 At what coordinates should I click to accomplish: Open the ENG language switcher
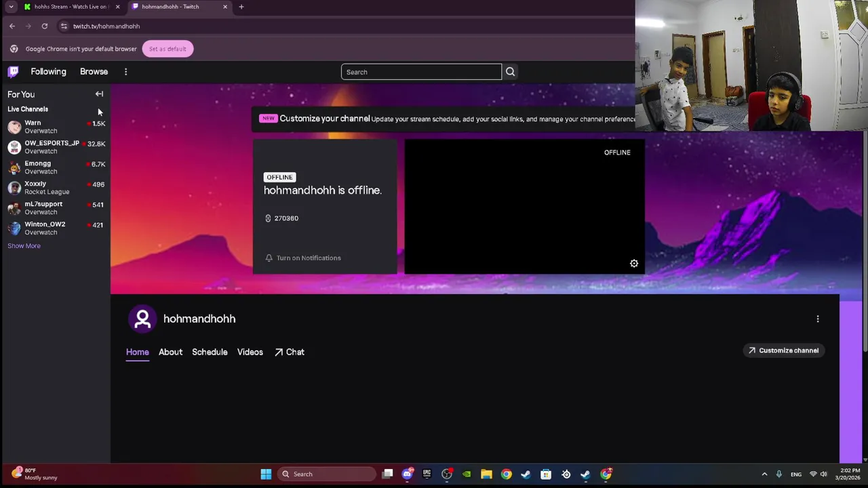pyautogui.click(x=796, y=474)
